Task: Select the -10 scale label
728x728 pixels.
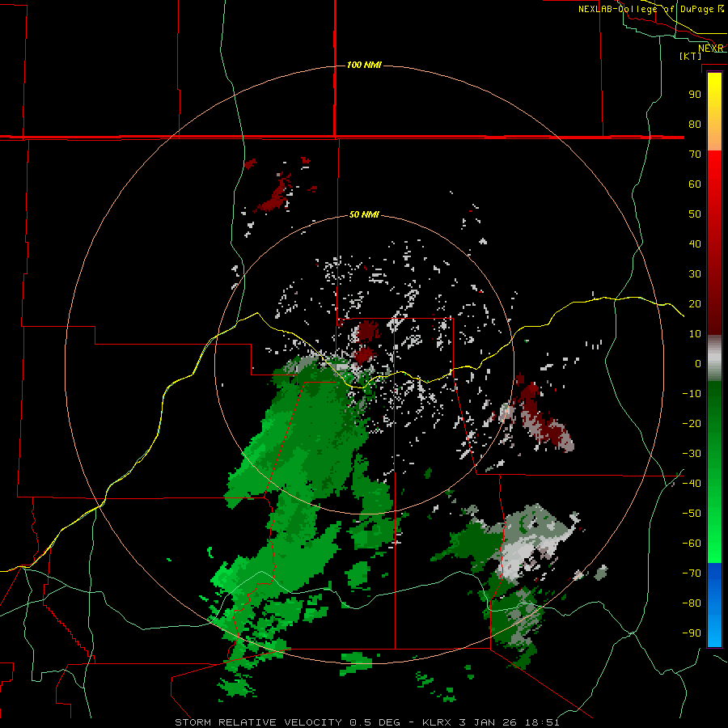Action: [692, 394]
